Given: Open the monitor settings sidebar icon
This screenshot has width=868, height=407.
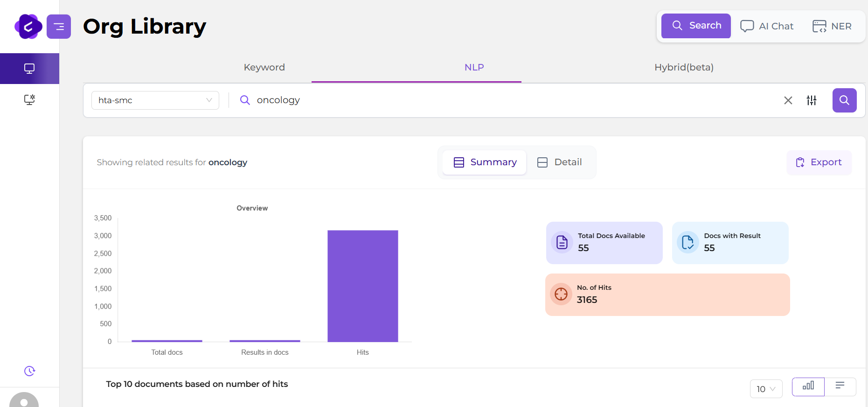Looking at the screenshot, I should click(x=29, y=99).
